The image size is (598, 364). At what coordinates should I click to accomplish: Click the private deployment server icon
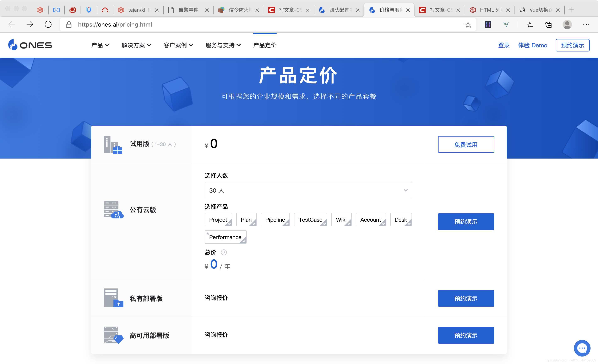tap(113, 298)
